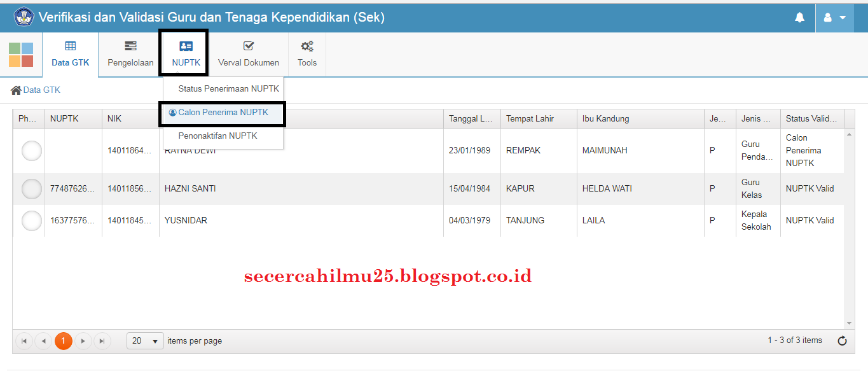Open the notifications bell
Screen dimensions: 868x371
click(799, 18)
